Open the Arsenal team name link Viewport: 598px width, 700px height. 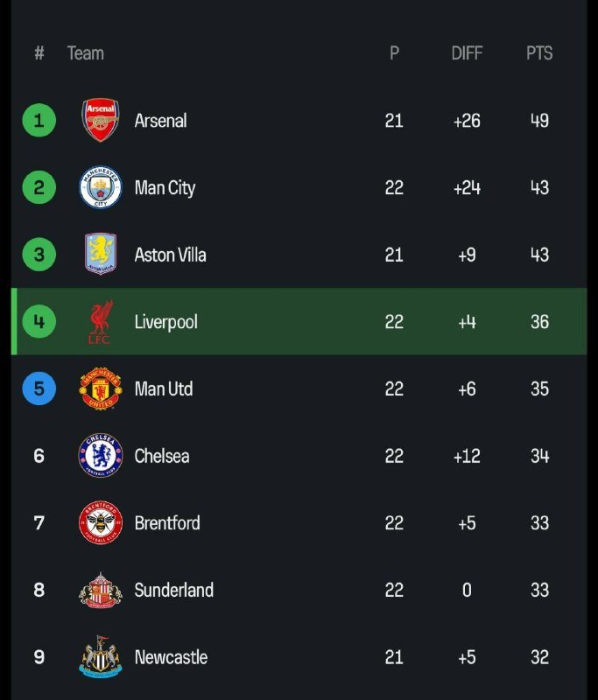point(160,121)
